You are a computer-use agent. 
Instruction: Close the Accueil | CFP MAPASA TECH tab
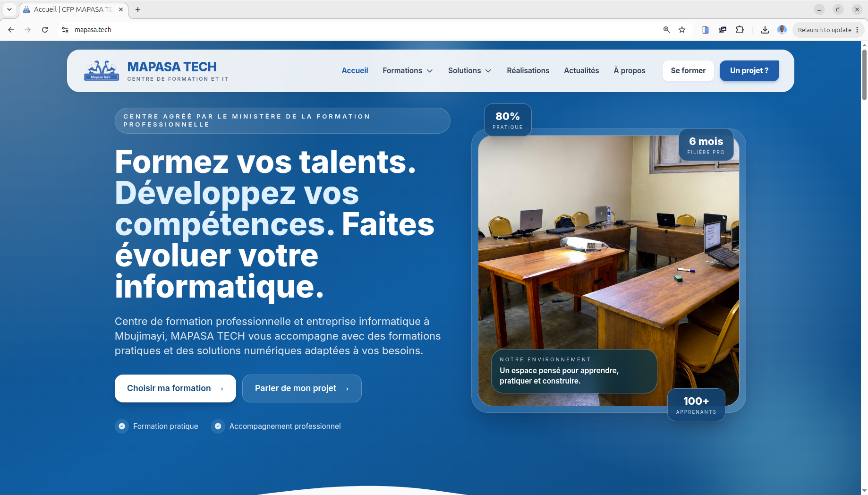pyautogui.click(x=121, y=9)
